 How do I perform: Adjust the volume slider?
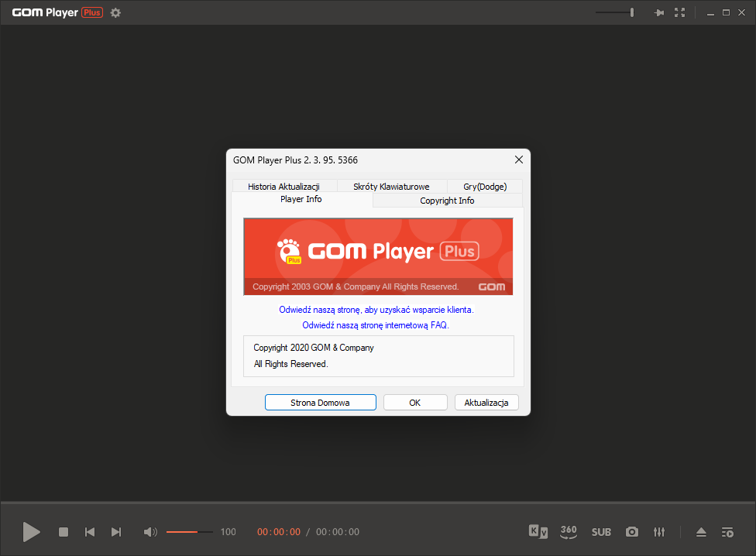pyautogui.click(x=190, y=532)
